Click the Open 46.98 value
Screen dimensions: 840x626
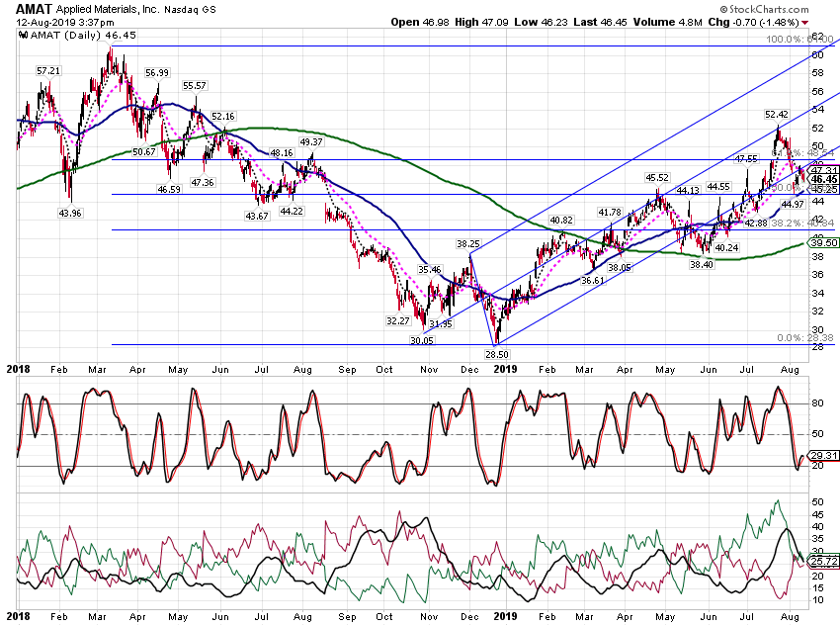pyautogui.click(x=419, y=22)
